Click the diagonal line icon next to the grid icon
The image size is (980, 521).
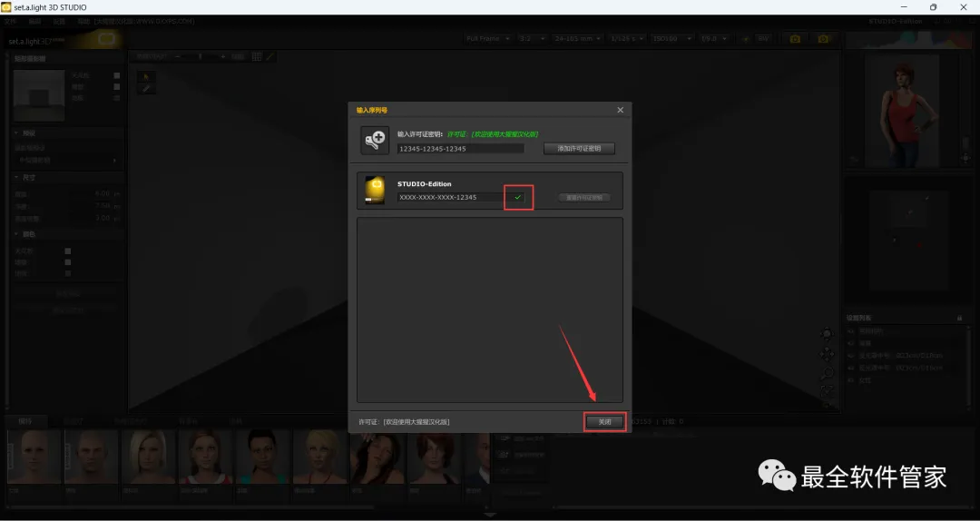pos(270,56)
